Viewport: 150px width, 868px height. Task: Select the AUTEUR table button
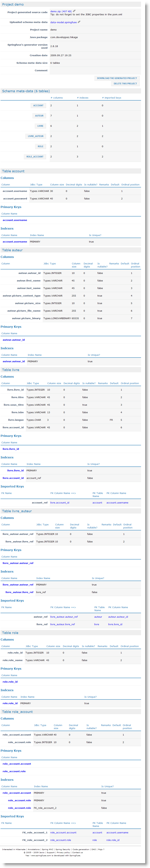coord(39,116)
